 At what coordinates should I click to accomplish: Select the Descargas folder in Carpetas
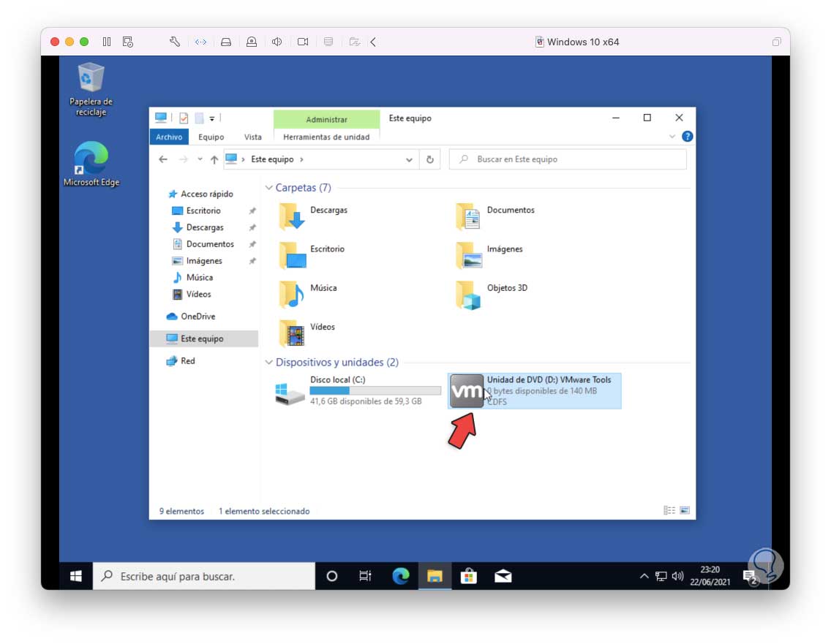pyautogui.click(x=314, y=216)
